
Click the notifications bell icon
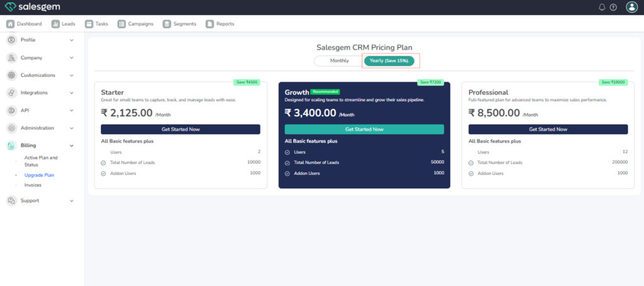tap(602, 8)
